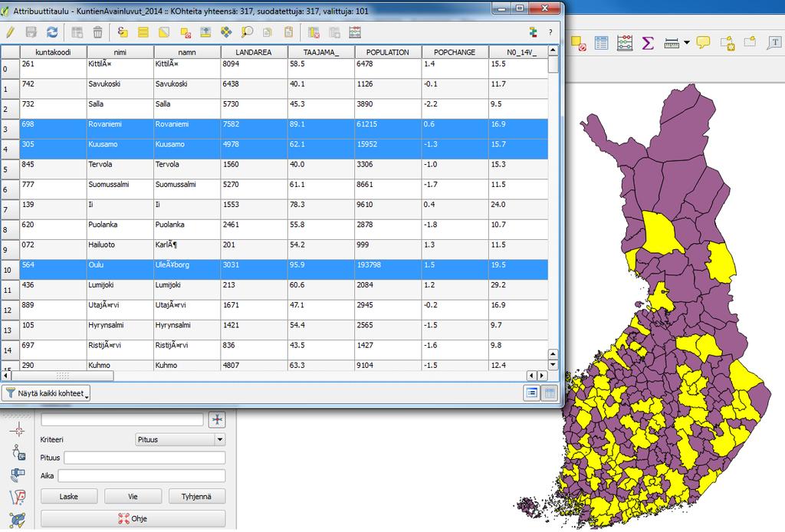Select the measure line ruler tool
This screenshot has height=532, width=785.
672,43
